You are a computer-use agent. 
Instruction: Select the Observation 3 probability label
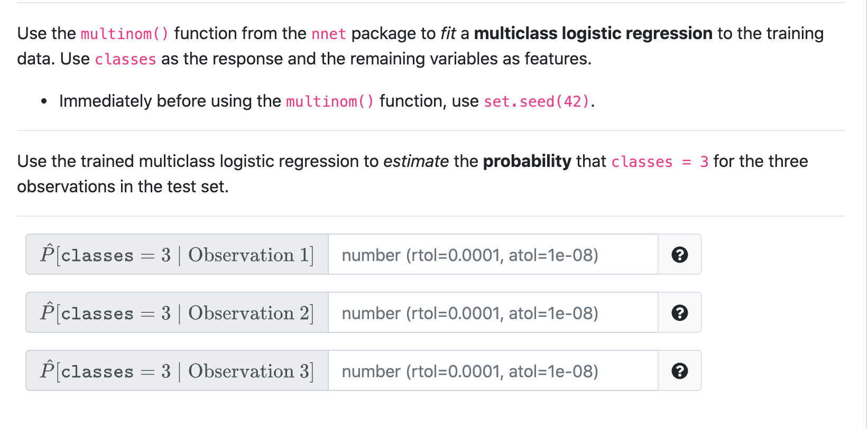[177, 371]
